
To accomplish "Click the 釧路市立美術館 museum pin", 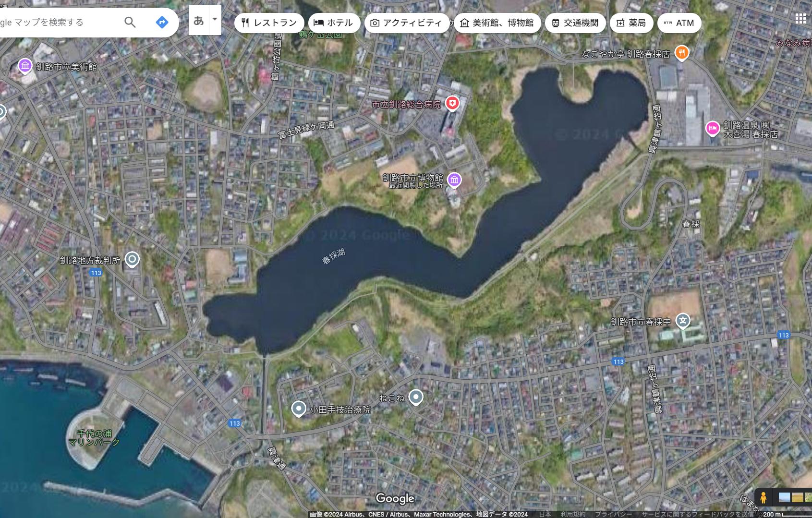I will (x=25, y=66).
